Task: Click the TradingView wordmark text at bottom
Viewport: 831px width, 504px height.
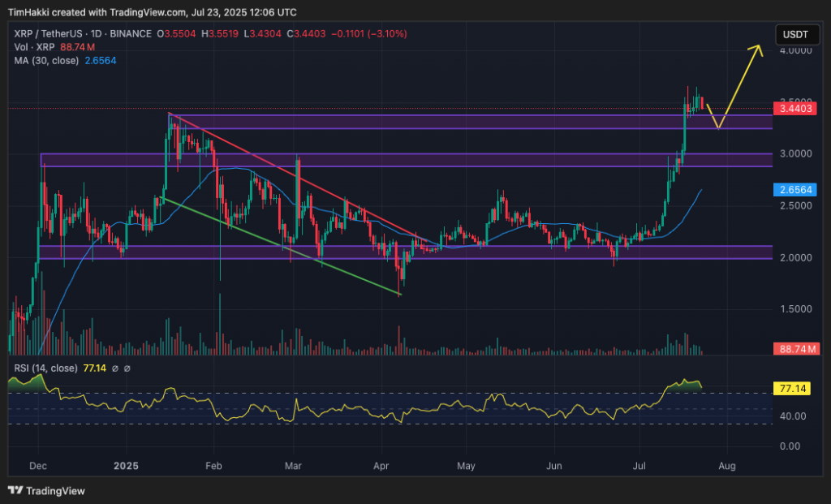Action: [55, 491]
